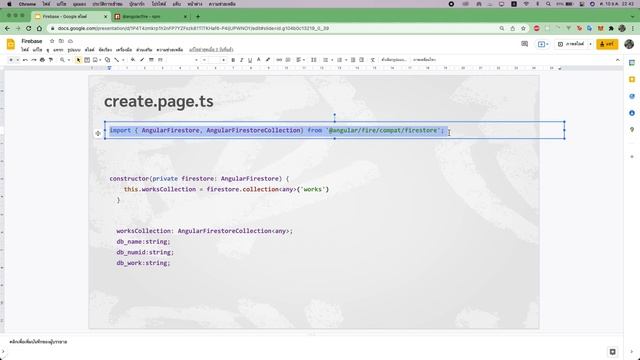
Task: Open the border dash style menu
Action: [x=160, y=60]
